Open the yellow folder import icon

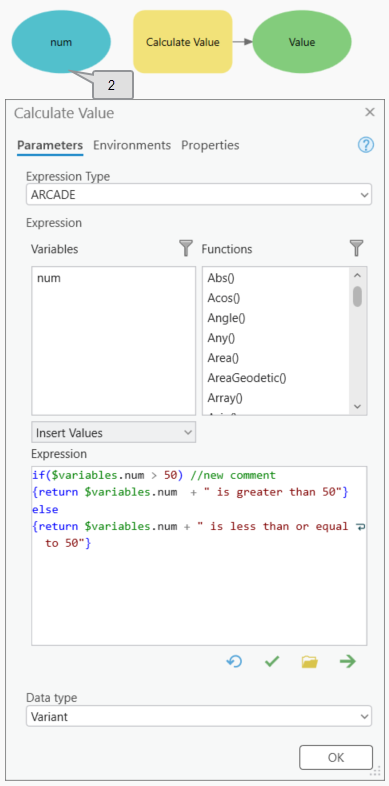(310, 662)
